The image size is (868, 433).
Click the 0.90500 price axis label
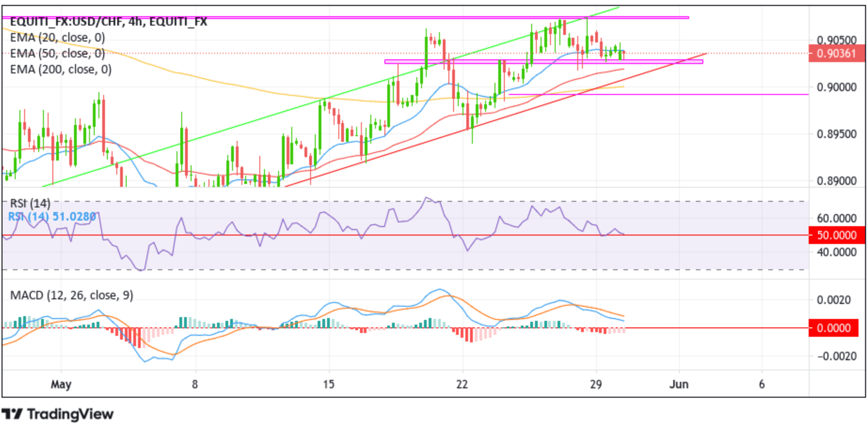point(837,40)
